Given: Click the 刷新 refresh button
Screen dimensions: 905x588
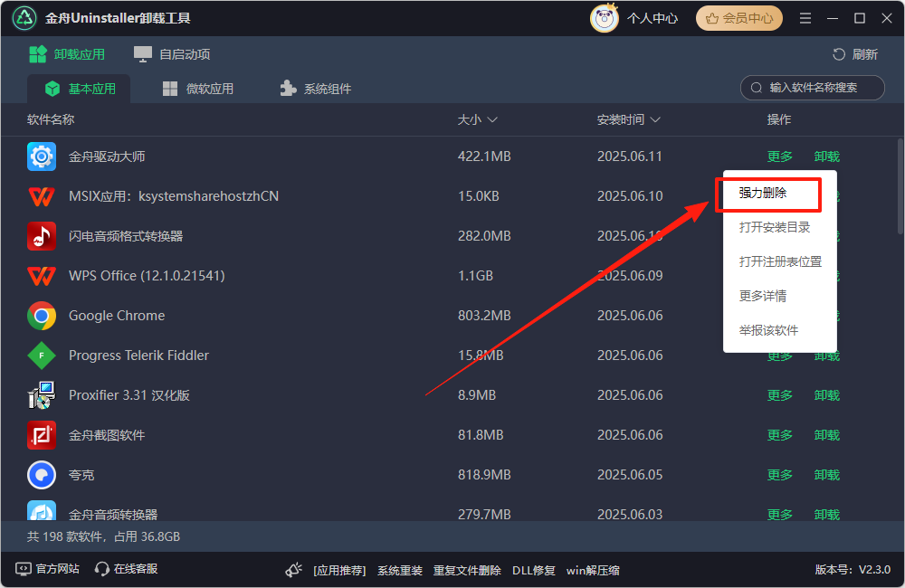Looking at the screenshot, I should point(855,54).
